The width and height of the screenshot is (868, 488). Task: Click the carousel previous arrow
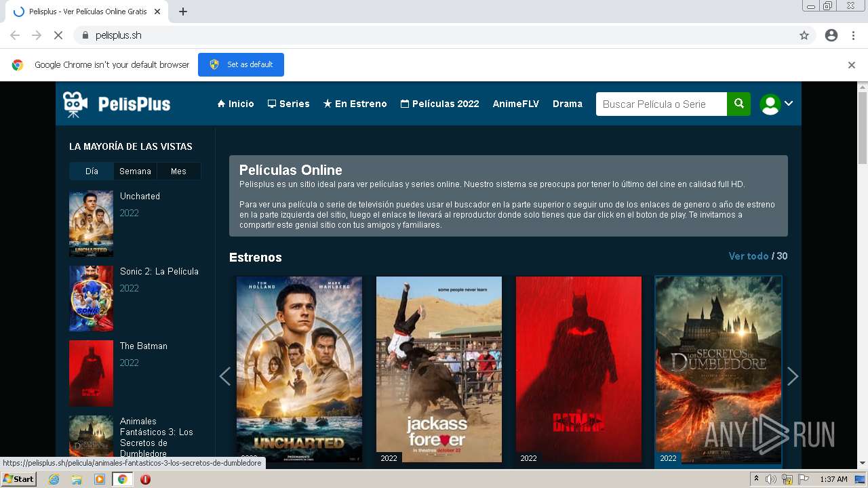coord(225,376)
